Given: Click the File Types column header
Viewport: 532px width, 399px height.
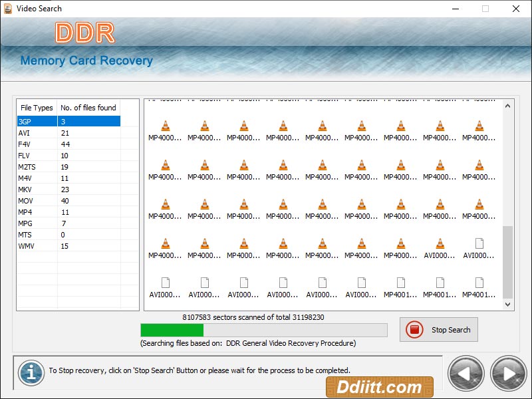Looking at the screenshot, I should tap(37, 108).
